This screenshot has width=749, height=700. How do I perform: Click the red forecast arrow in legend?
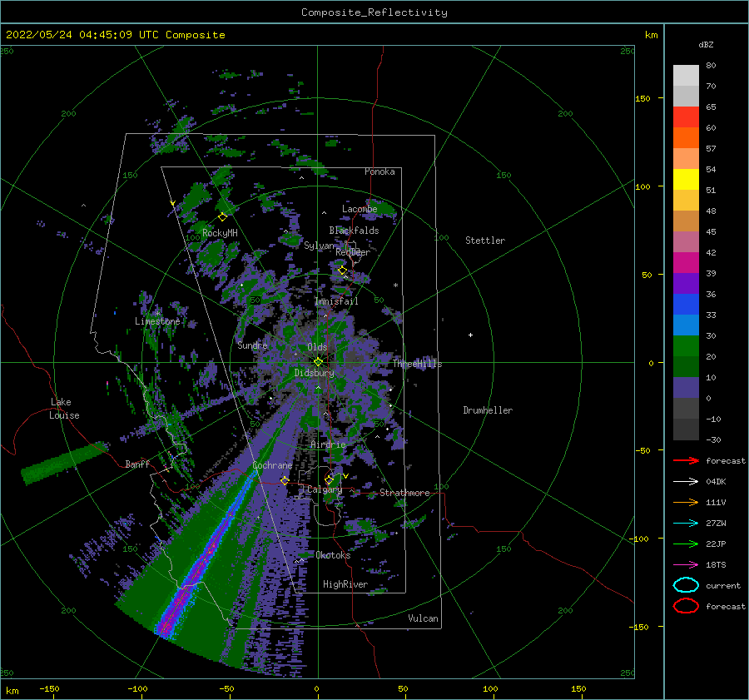(686, 460)
